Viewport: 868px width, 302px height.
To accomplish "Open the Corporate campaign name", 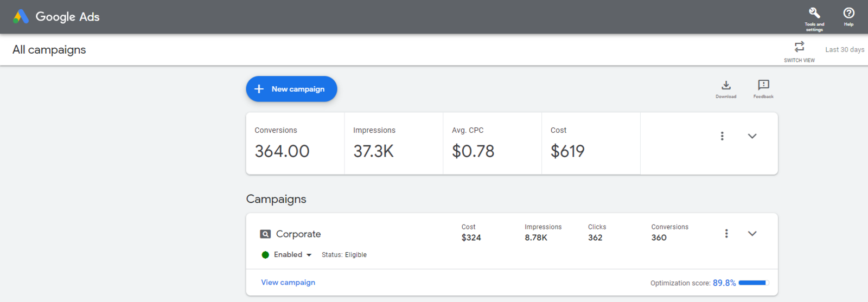I will pyautogui.click(x=298, y=234).
